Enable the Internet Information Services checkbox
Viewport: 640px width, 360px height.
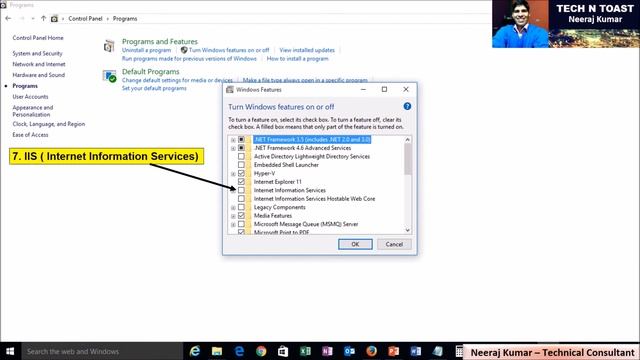click(241, 190)
